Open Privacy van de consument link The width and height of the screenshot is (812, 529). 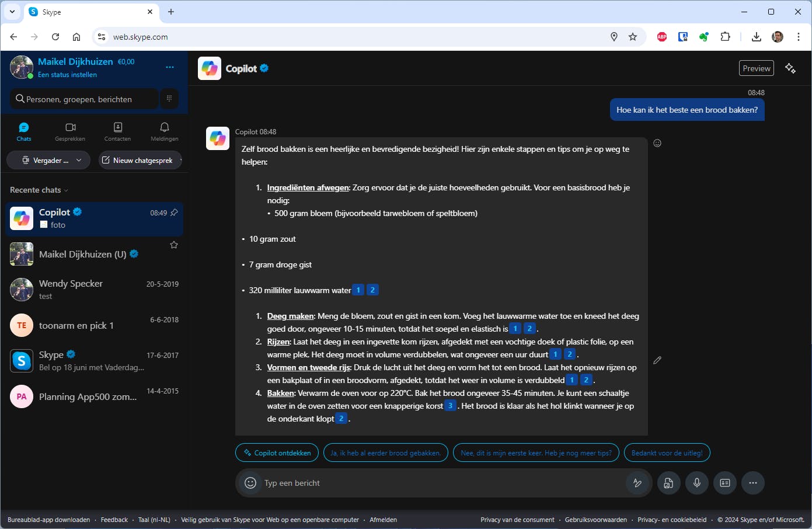click(517, 520)
